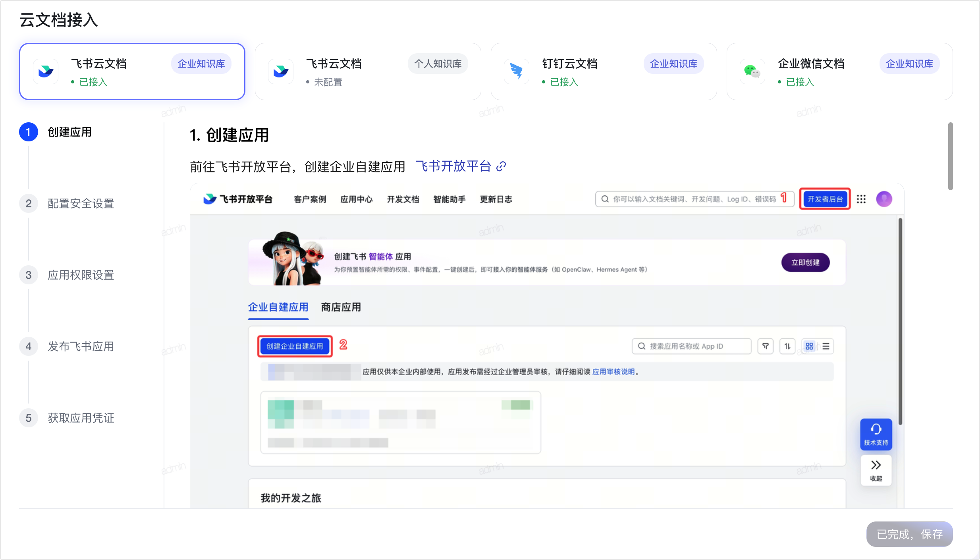Click 创建企业自建应用 button

[x=295, y=346]
